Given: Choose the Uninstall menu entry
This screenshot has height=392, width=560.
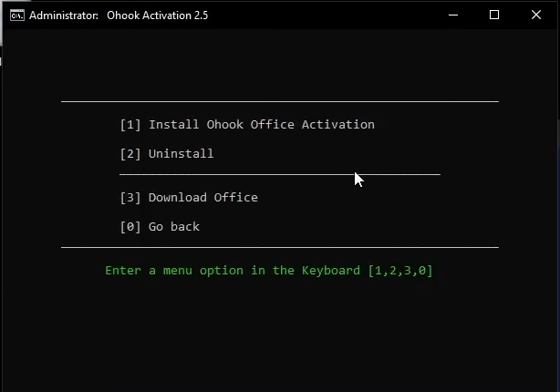Looking at the screenshot, I should [181, 153].
